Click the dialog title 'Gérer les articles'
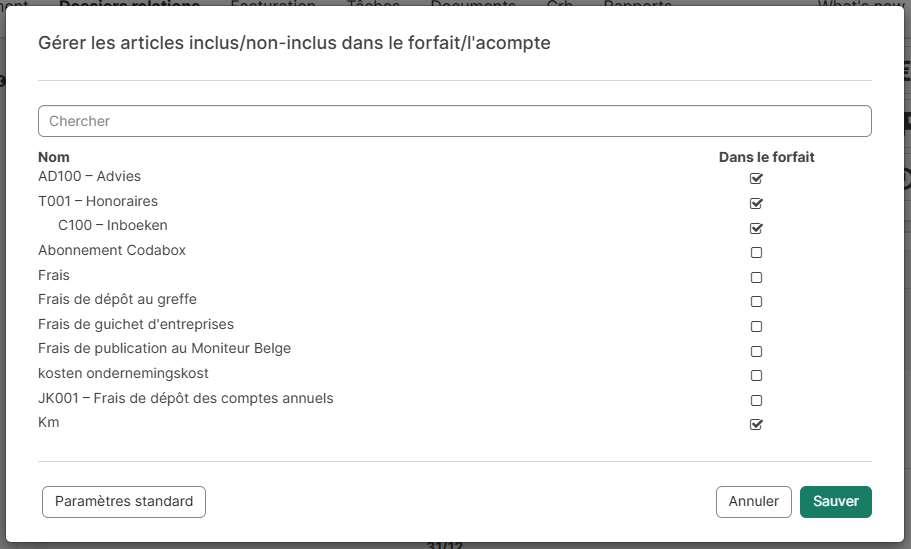This screenshot has height=549, width=911. (294, 43)
